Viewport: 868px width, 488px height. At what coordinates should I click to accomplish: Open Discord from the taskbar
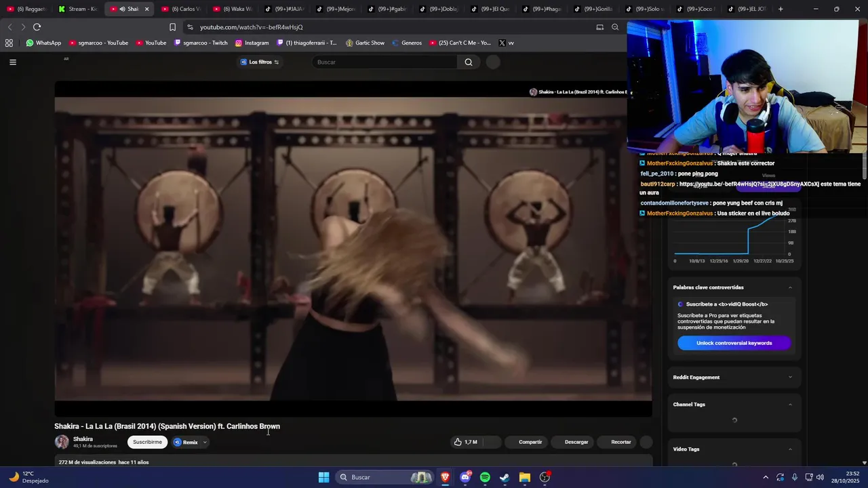(x=465, y=477)
